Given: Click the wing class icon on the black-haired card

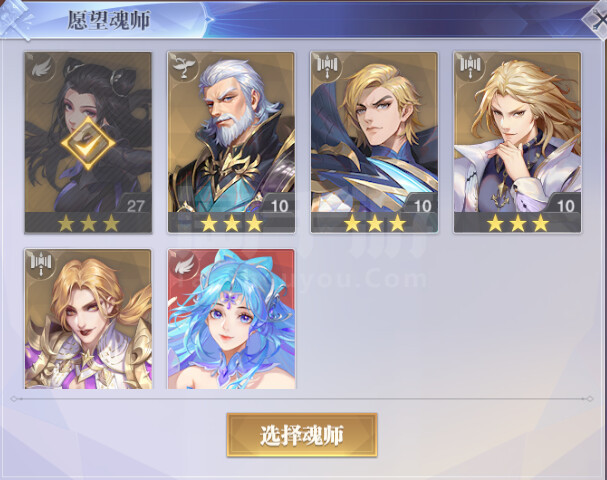Looking at the screenshot, I should click(40, 67).
